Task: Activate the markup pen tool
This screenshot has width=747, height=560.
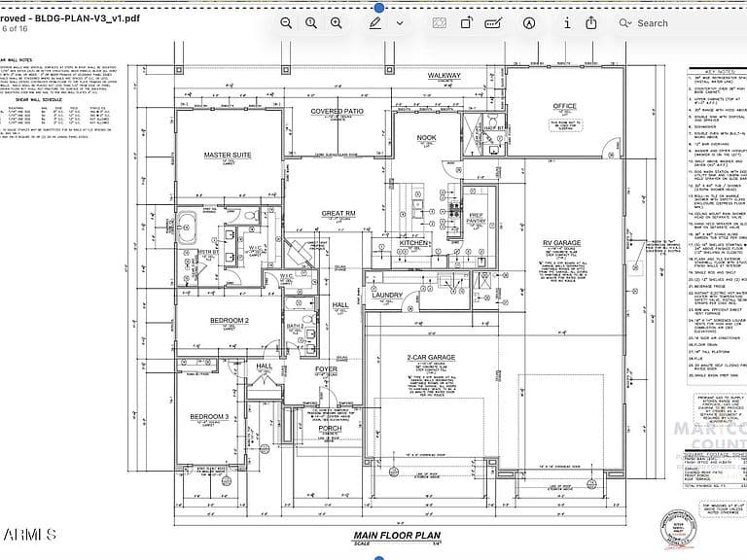Action: [375, 23]
